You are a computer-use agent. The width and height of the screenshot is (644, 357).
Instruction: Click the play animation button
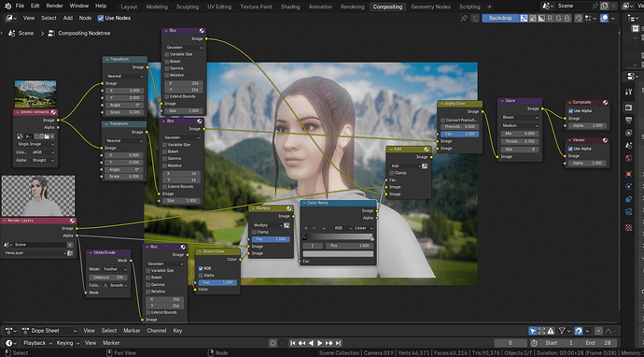(x=320, y=343)
